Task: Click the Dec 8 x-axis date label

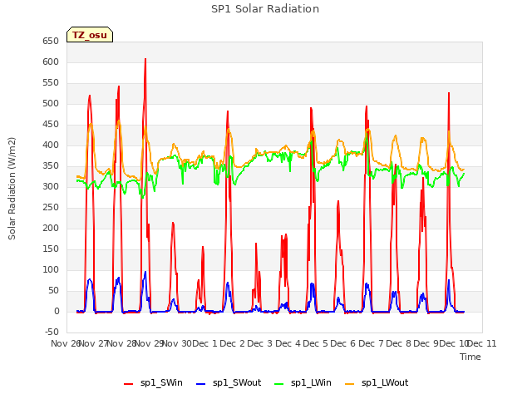Action: [x=399, y=343]
